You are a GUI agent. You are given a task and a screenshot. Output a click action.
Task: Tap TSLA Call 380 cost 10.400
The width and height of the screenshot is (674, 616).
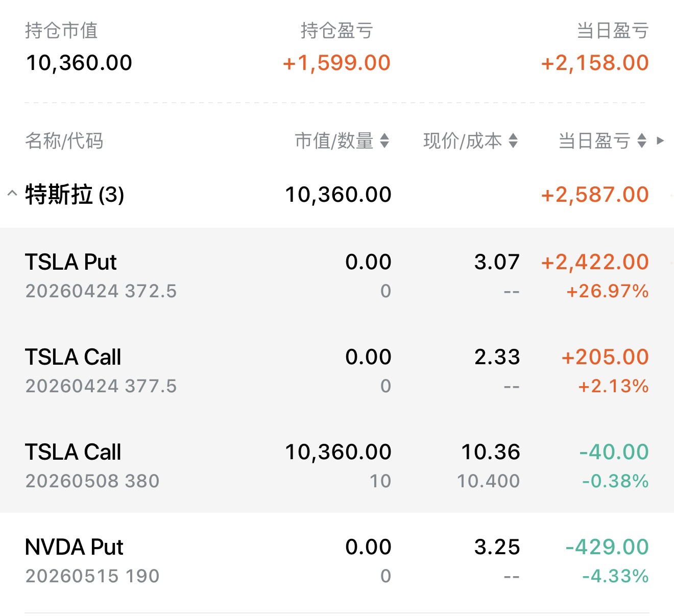click(489, 481)
